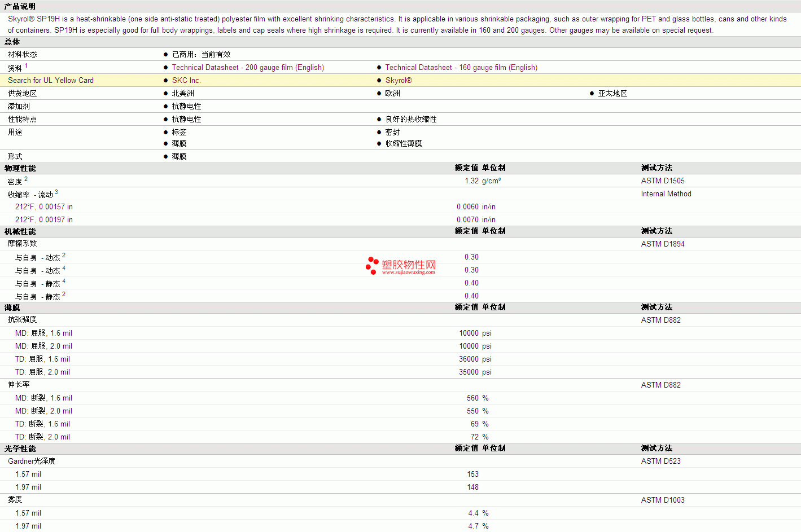Screen dimensions: 801x532
Task: Click 已商用: 当前有效 status text
Action: (x=202, y=54)
